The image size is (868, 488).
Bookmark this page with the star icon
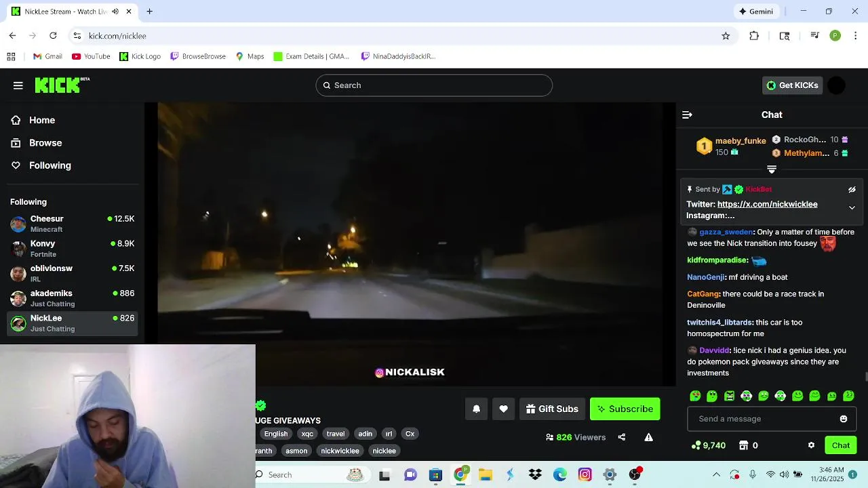(726, 36)
